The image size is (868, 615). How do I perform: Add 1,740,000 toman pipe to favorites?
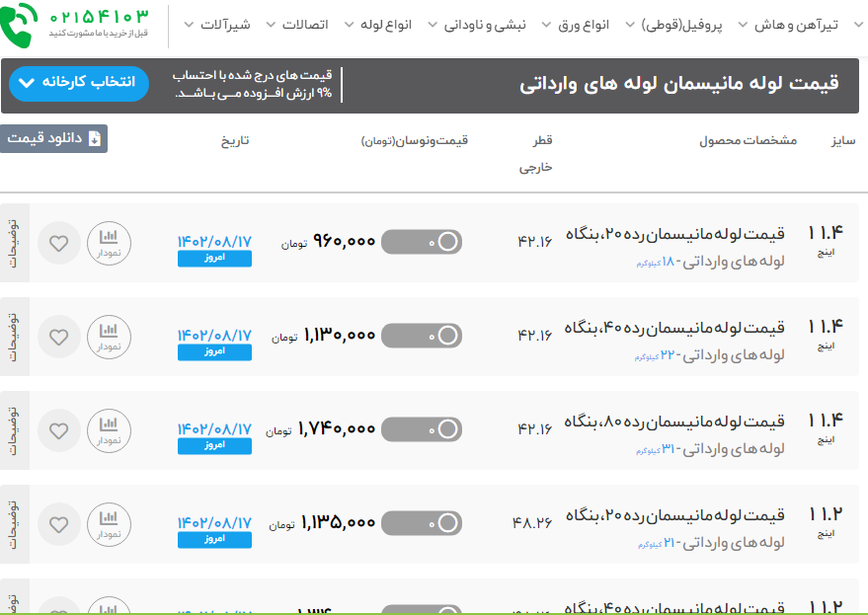pos(59,430)
